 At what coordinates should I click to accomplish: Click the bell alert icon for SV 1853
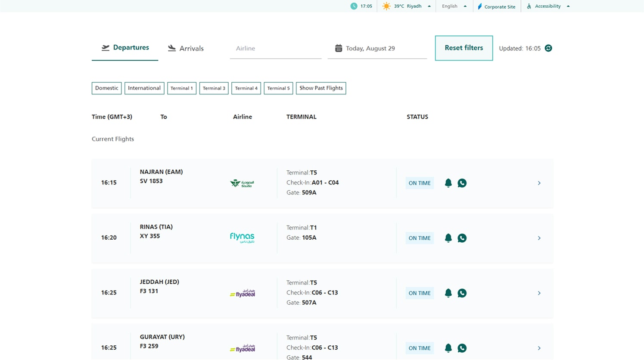tap(448, 183)
